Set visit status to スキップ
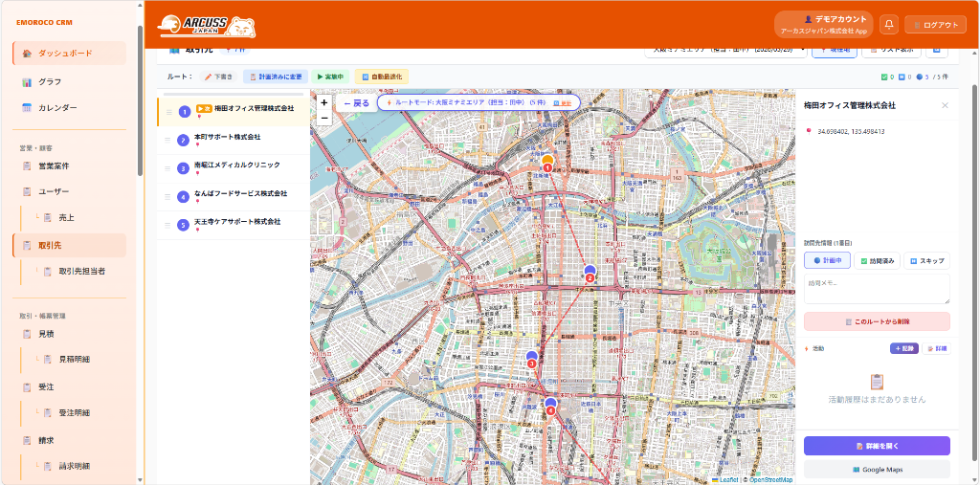The image size is (980, 485). (x=926, y=260)
